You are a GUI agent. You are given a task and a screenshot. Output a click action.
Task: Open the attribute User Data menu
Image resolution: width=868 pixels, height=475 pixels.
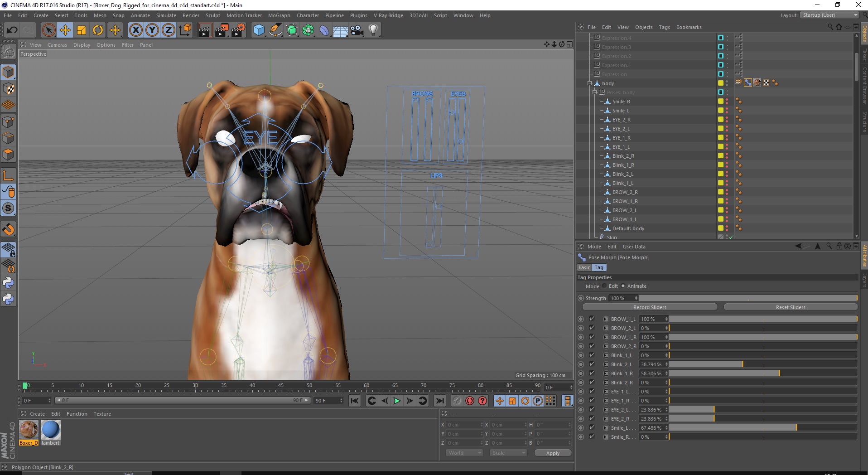[634, 247]
